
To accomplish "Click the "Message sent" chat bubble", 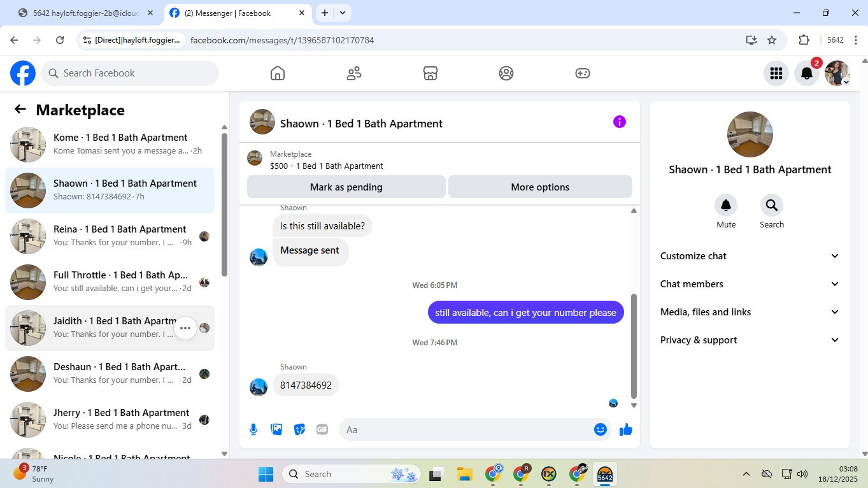I will pos(309,250).
